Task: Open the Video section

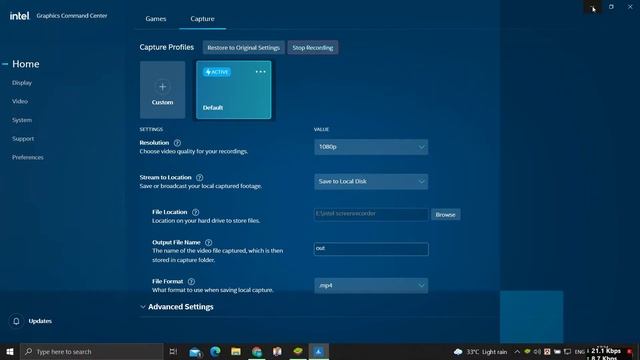Action: click(20, 101)
